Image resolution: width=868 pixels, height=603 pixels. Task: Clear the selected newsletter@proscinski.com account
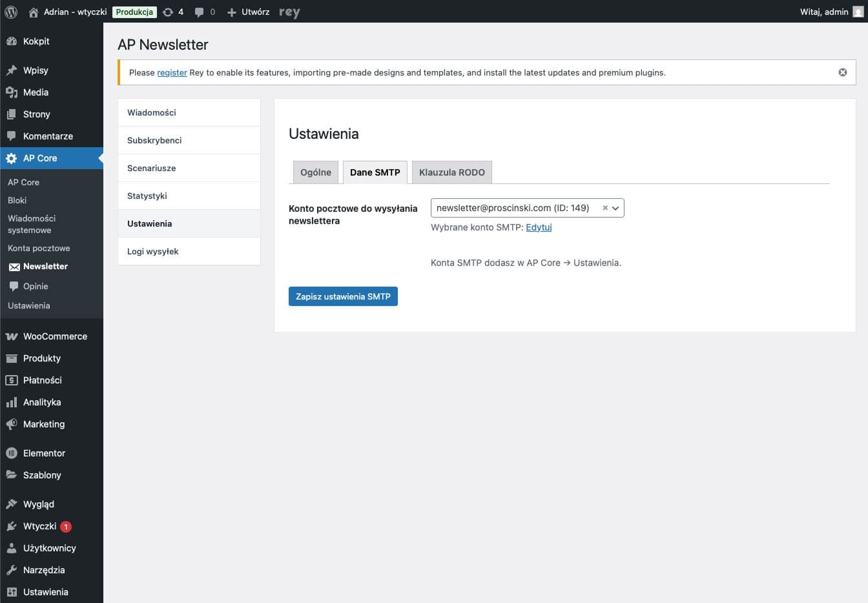tap(604, 208)
